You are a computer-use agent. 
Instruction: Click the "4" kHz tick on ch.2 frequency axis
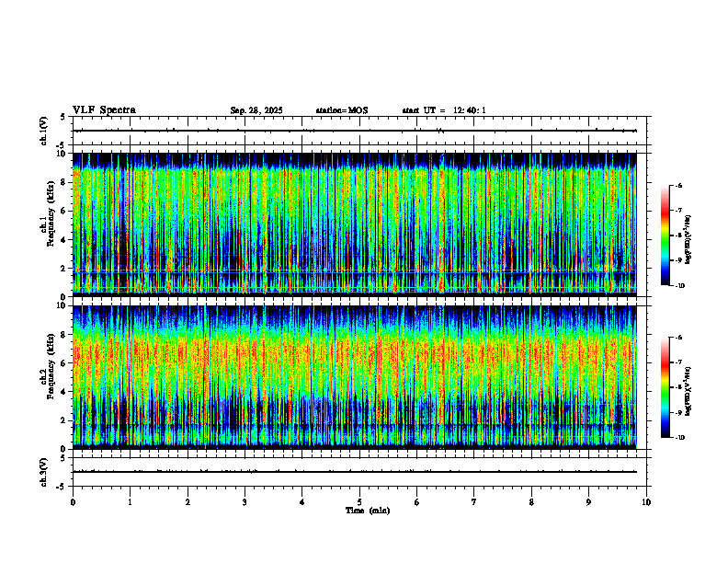64,392
